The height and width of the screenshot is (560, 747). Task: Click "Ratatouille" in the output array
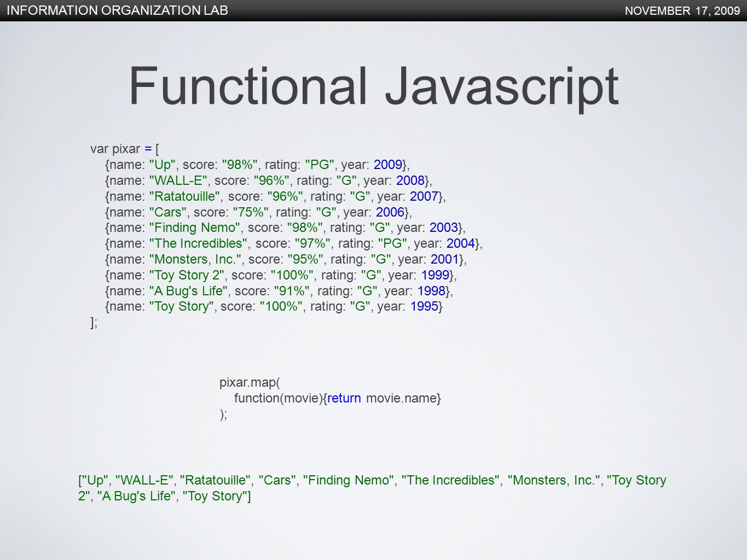pos(216,480)
